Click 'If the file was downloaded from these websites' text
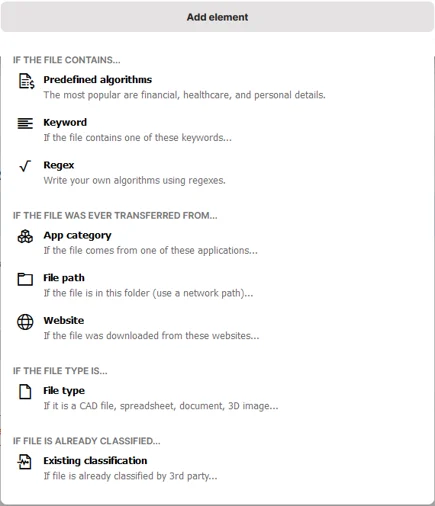This screenshot has width=435, height=506. [151, 336]
